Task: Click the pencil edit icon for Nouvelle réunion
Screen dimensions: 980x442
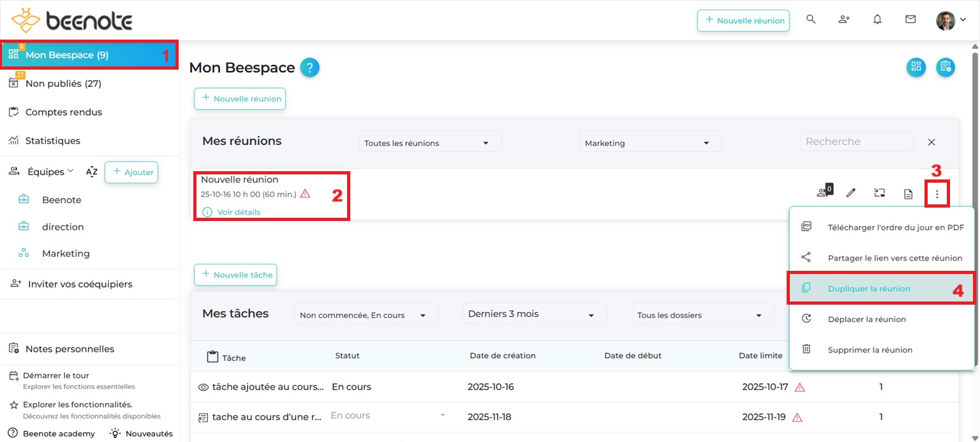Action: click(850, 193)
